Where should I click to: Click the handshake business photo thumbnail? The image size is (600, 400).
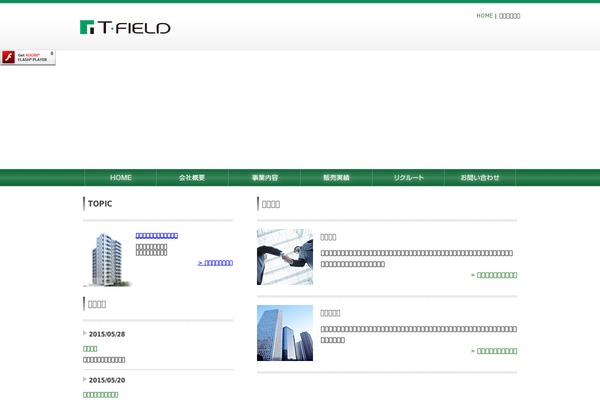tap(285, 257)
